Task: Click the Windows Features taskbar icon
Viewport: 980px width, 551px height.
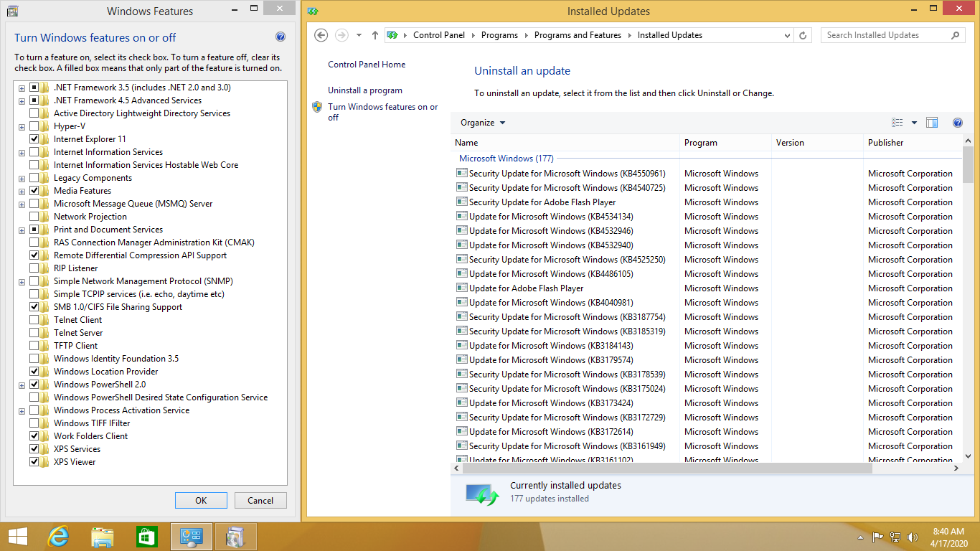Action: (235, 537)
